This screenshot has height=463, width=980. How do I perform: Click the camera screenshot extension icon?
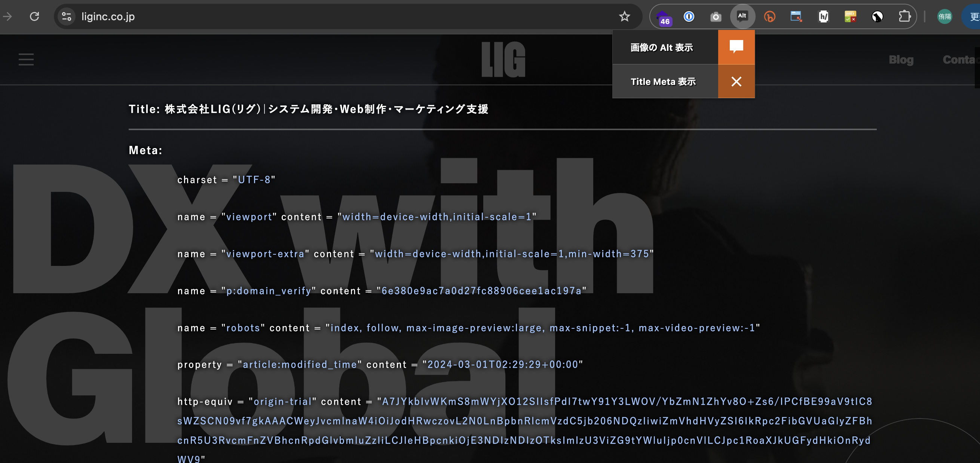(716, 17)
